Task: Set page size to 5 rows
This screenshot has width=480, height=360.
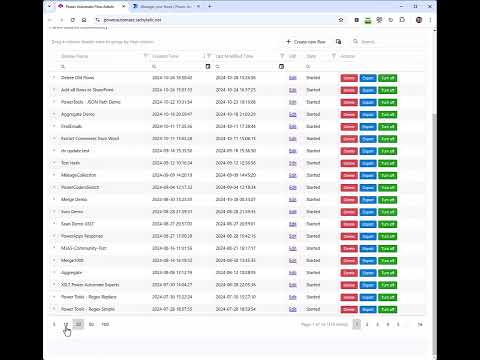Action: point(54,324)
